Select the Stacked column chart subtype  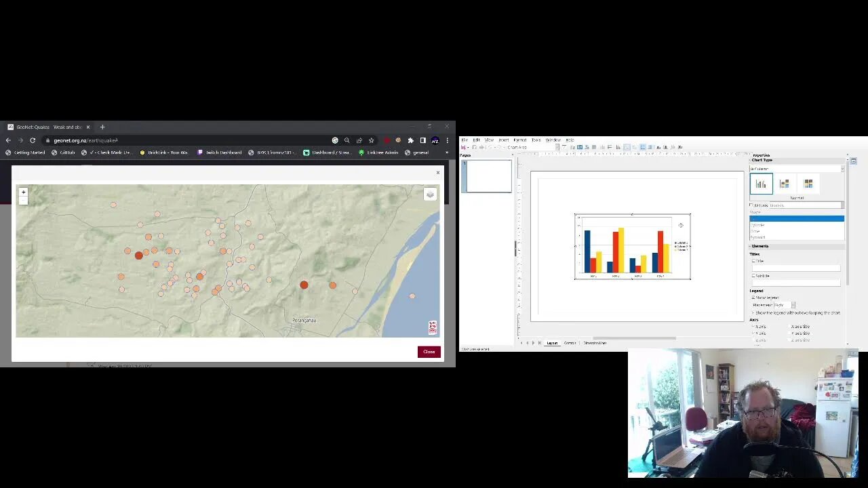(x=784, y=184)
